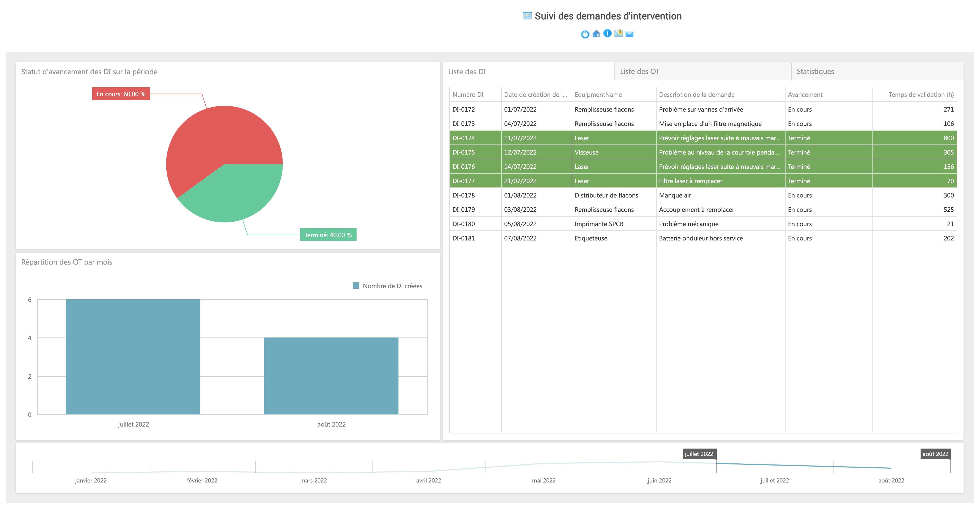This screenshot has height=509, width=980.
Task: Select row DI-0172
Action: [703, 109]
